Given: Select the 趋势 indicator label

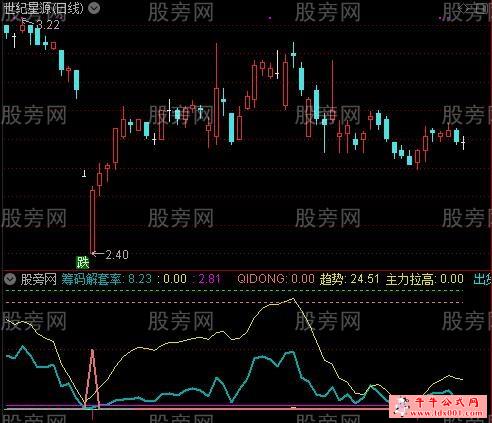Looking at the screenshot, I should [x=331, y=279].
